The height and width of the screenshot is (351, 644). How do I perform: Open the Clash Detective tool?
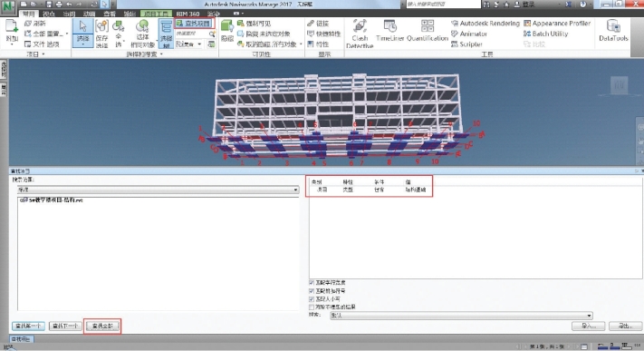click(x=360, y=34)
